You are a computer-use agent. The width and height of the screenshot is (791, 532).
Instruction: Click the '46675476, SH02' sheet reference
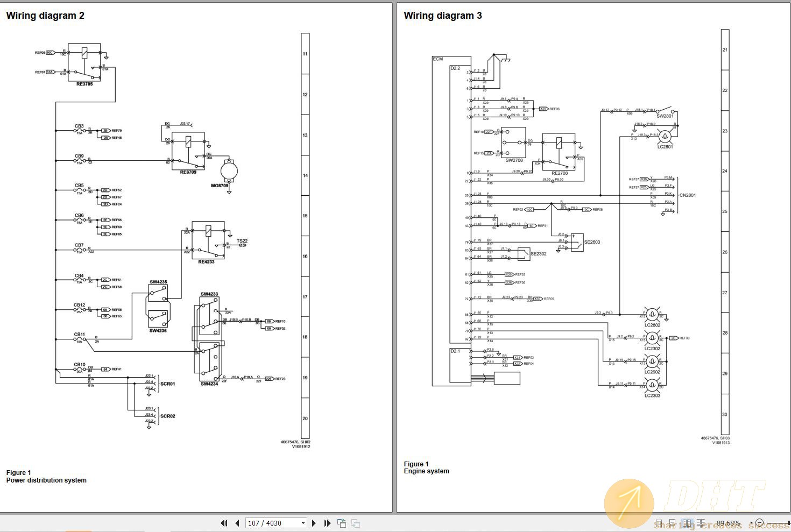click(295, 442)
